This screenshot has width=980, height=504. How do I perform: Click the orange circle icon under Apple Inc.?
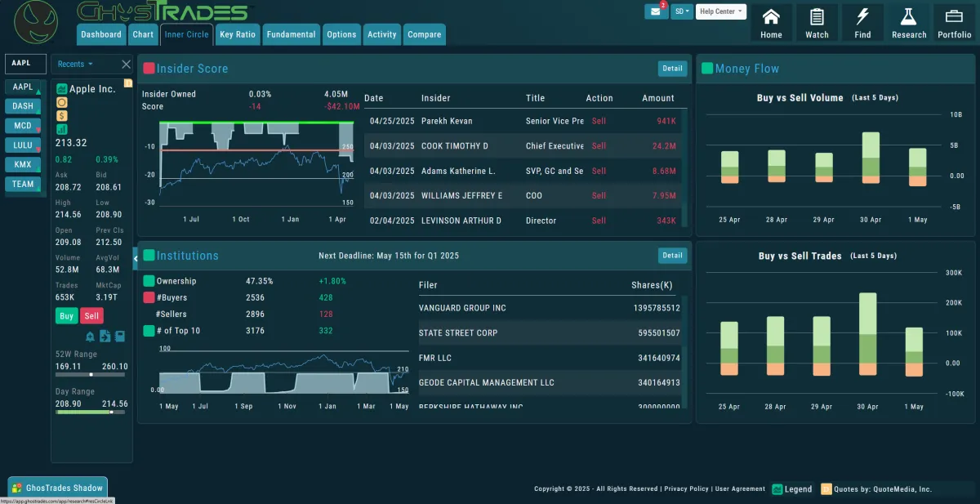(x=61, y=102)
